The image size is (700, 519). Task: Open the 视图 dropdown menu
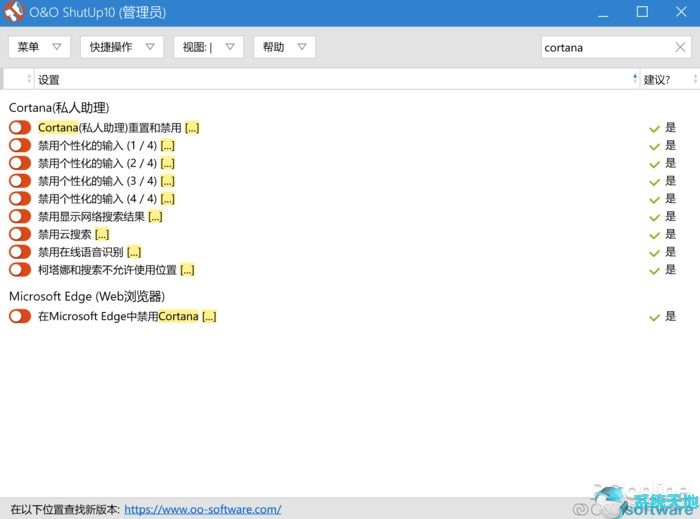tap(208, 47)
